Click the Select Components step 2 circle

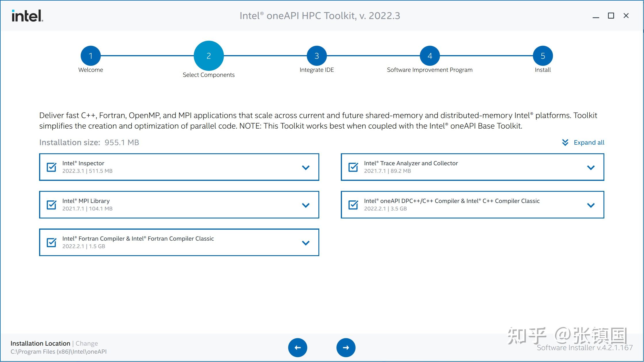(209, 56)
